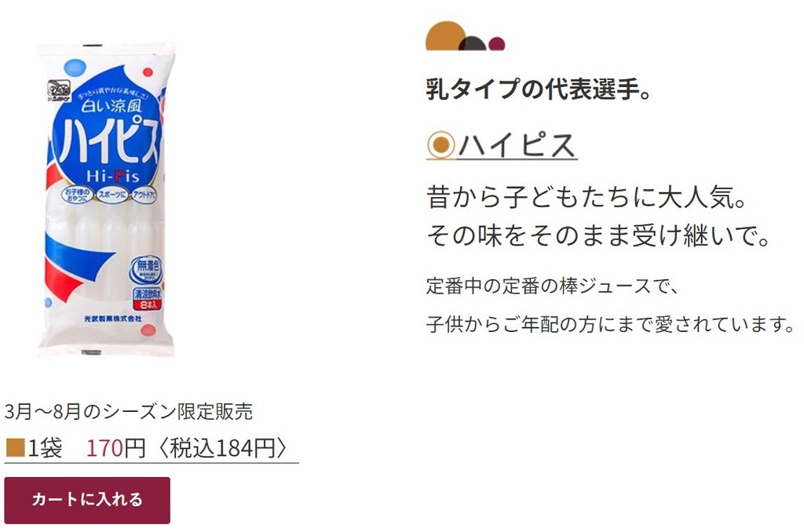This screenshot has height=532, width=804.
Task: Click the orange square bullet before 1袋
Action: click(x=16, y=447)
